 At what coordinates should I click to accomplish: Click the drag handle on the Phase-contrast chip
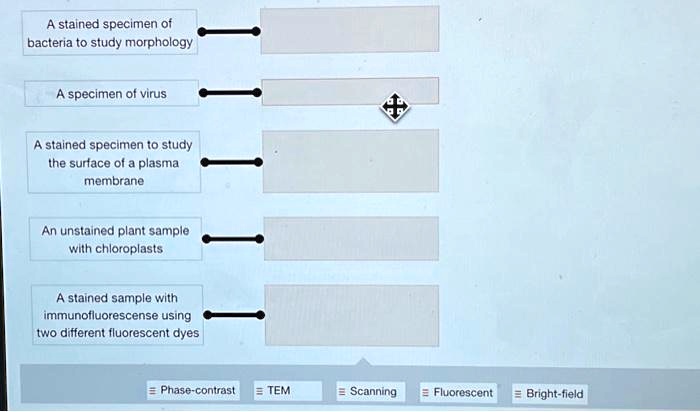pos(153,391)
